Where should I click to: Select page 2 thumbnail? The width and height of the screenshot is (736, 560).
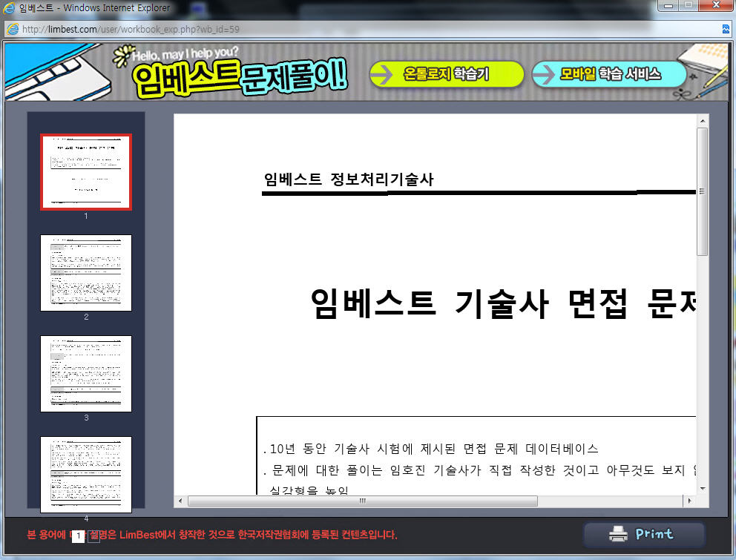click(86, 273)
